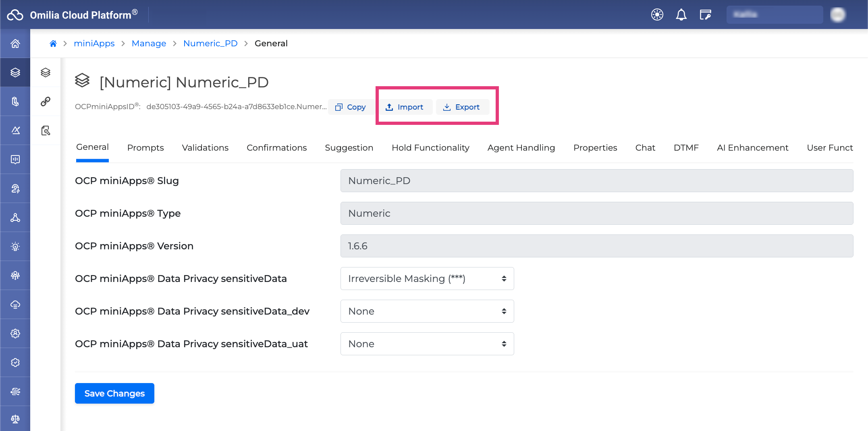The width and height of the screenshot is (868, 431).
Task: Switch to the Agent Handling tab
Action: tap(521, 148)
